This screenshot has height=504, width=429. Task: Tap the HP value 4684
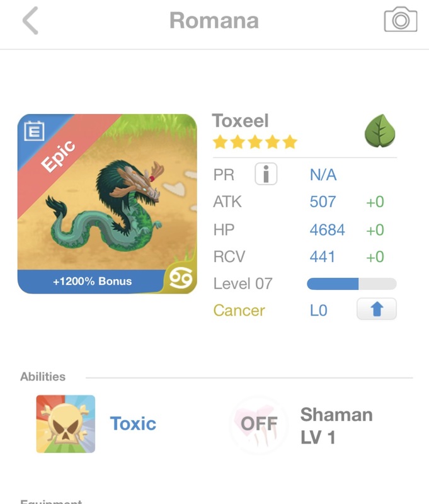327,230
